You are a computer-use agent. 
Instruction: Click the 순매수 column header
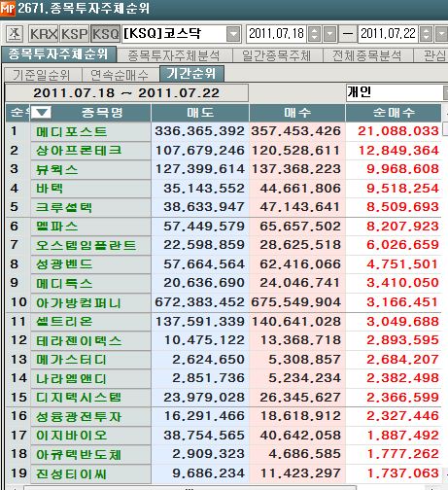[394, 113]
